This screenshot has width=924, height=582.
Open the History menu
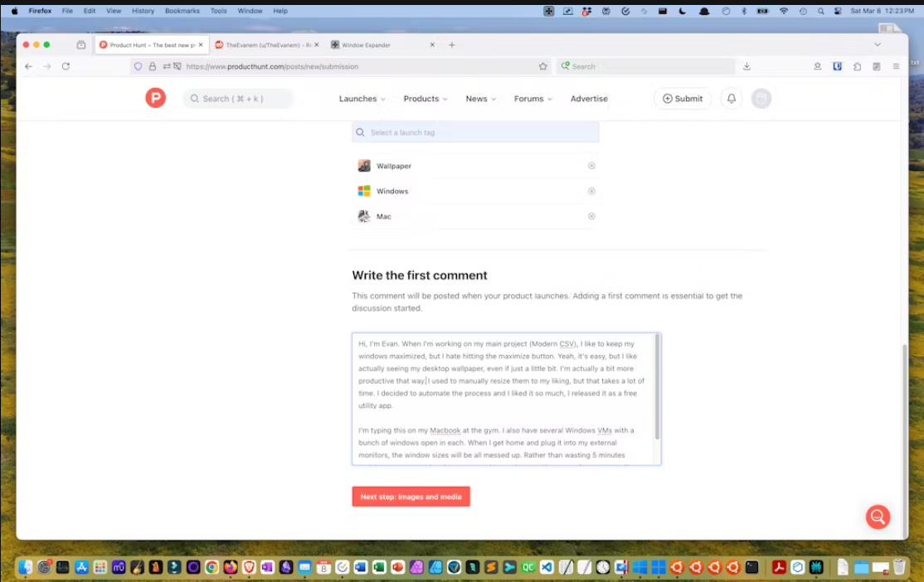(x=143, y=11)
